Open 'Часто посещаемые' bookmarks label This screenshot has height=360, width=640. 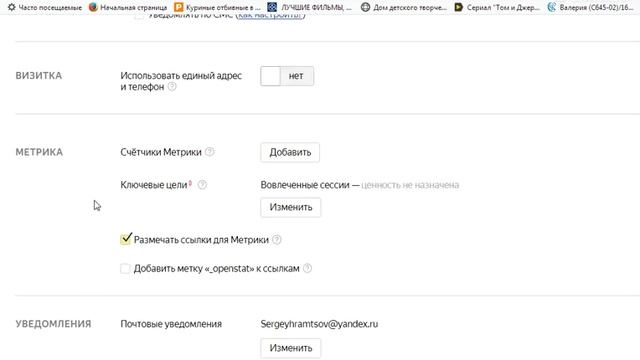[50, 7]
